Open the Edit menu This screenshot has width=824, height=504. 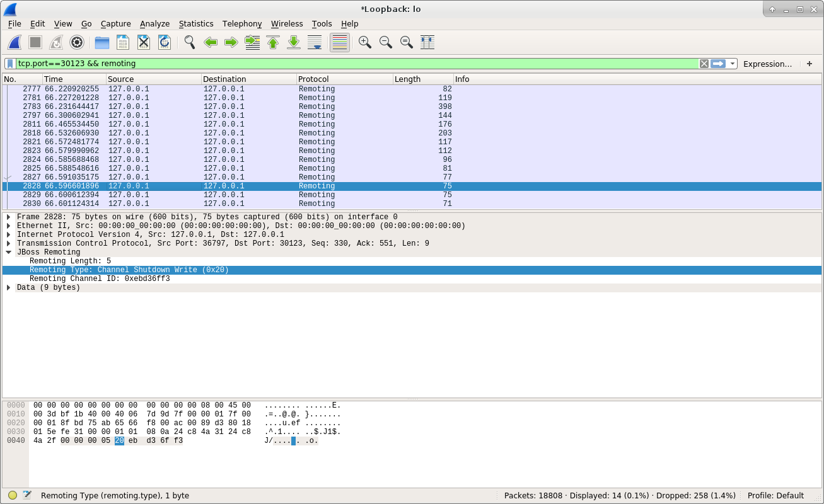pyautogui.click(x=38, y=23)
